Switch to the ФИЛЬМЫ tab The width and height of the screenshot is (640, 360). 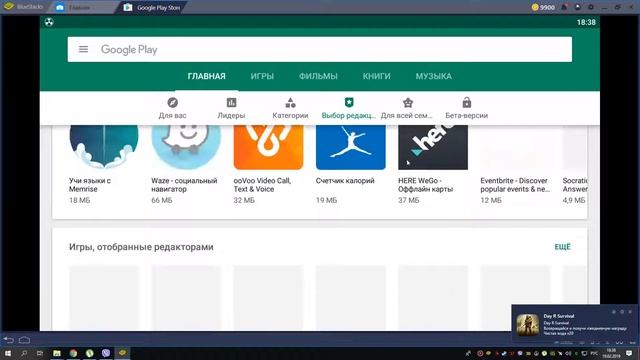coord(318,76)
